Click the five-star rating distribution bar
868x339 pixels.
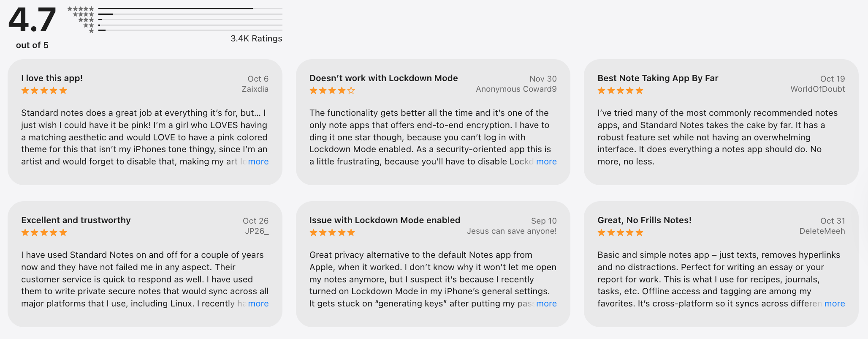(x=190, y=8)
